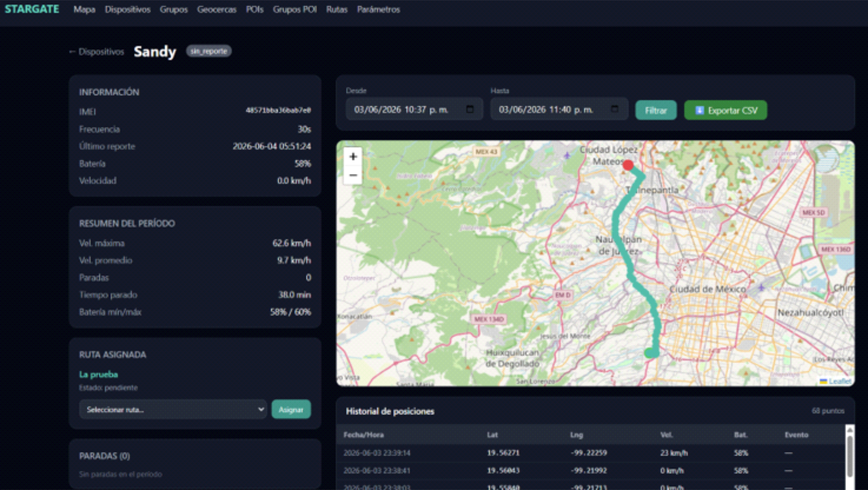Open the Leaflet attribution link
868x490 pixels.
pyautogui.click(x=840, y=381)
